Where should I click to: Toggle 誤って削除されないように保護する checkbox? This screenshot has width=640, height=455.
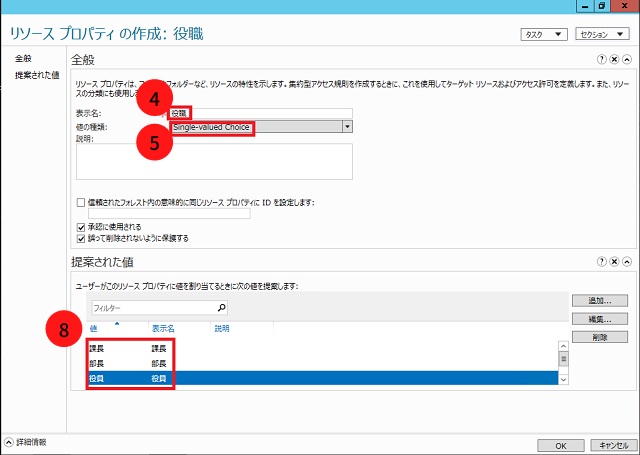[x=81, y=238]
